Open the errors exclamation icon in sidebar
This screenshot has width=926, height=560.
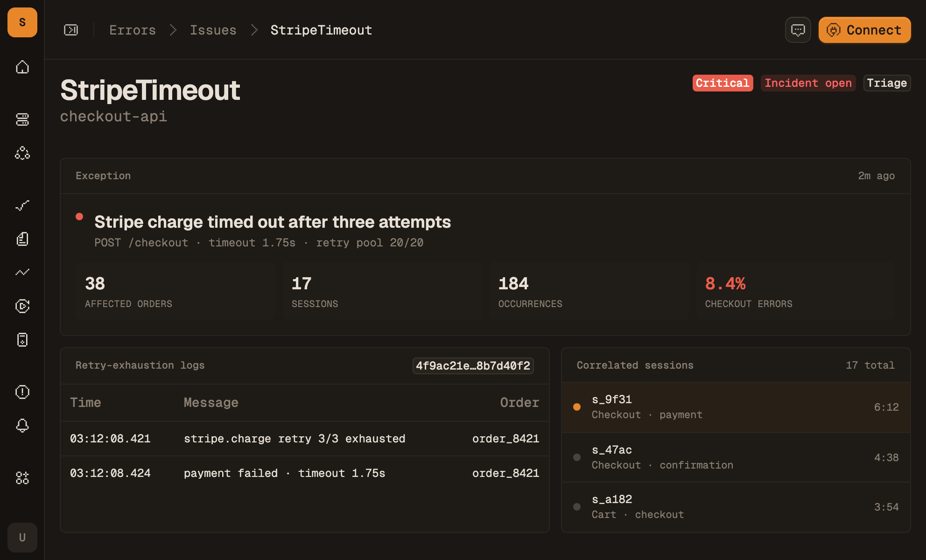click(x=22, y=392)
